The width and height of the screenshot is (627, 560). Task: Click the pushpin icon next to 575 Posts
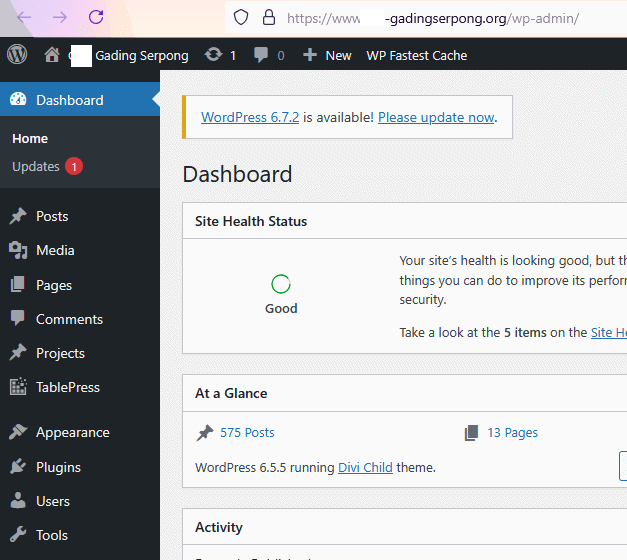coord(205,433)
